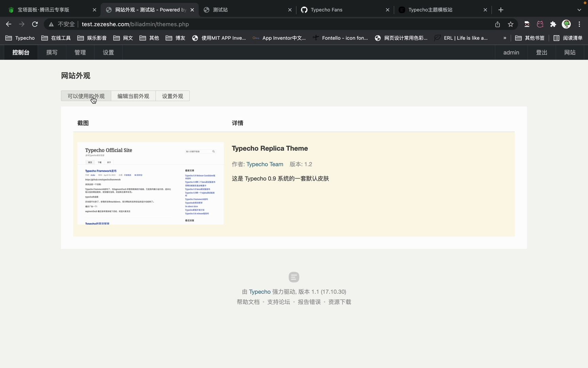Open the 网页设计常用色彩 bookmark

tap(401, 38)
